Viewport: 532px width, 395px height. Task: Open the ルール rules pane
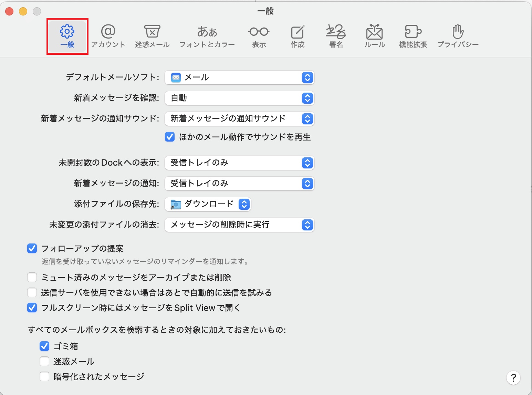(374, 36)
